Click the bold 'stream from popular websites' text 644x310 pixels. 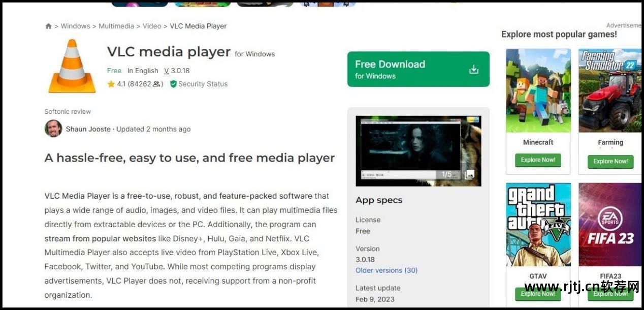pos(100,238)
